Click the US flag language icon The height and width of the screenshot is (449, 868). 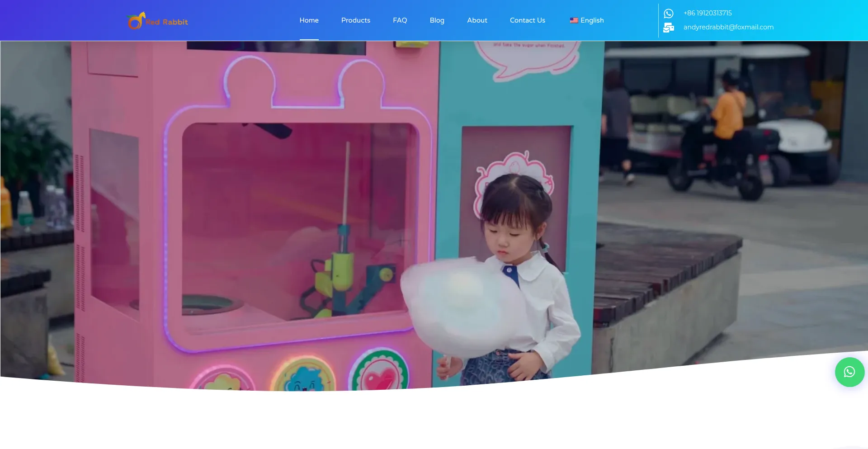pos(574,20)
